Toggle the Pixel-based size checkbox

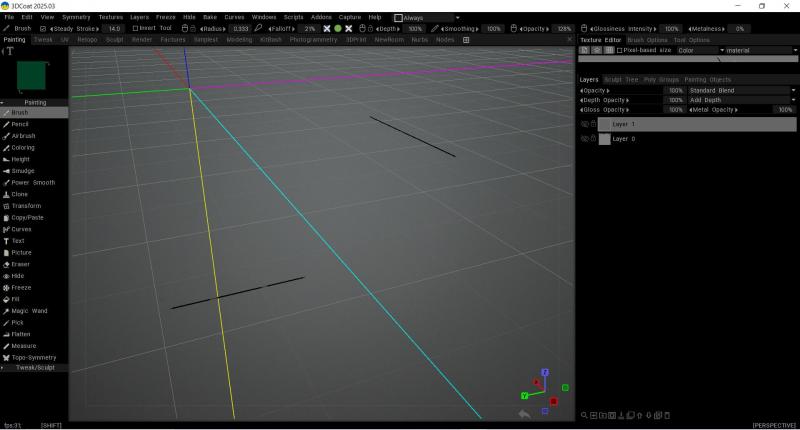(x=619, y=50)
